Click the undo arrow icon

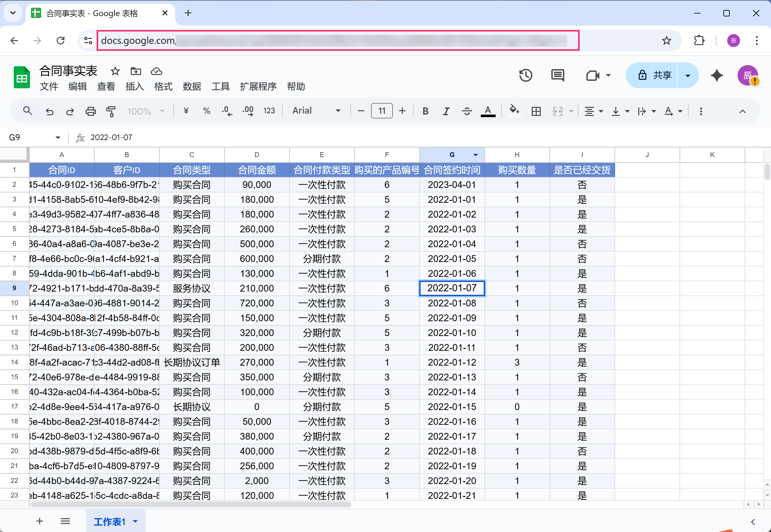coord(50,111)
